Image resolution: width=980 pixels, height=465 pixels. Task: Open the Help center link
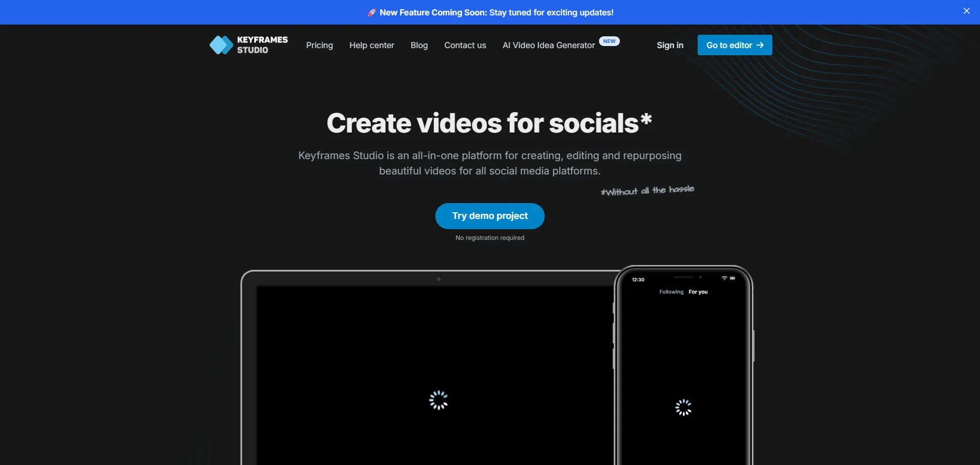click(x=371, y=46)
